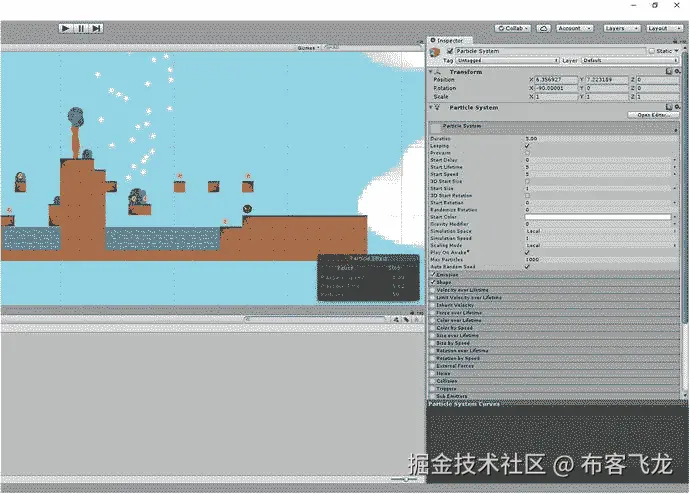Image resolution: width=690 pixels, height=494 pixels.
Task: Open Transform component help book icon
Action: tap(669, 71)
